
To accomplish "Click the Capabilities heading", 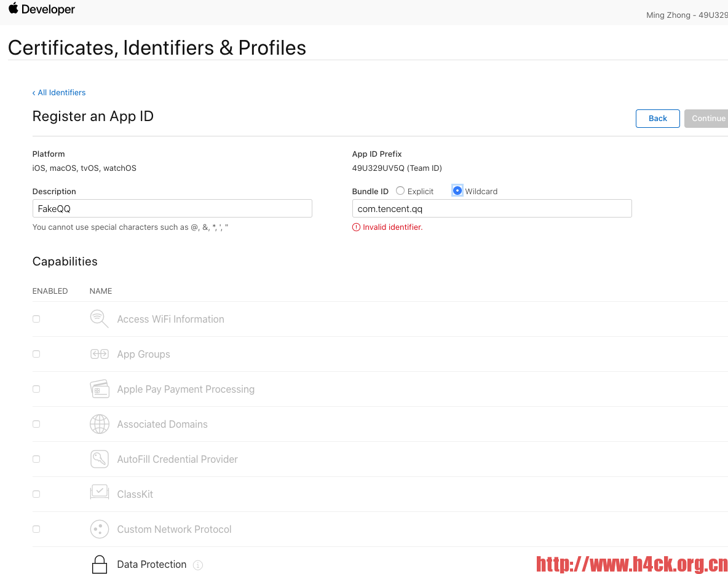I will click(x=65, y=261).
